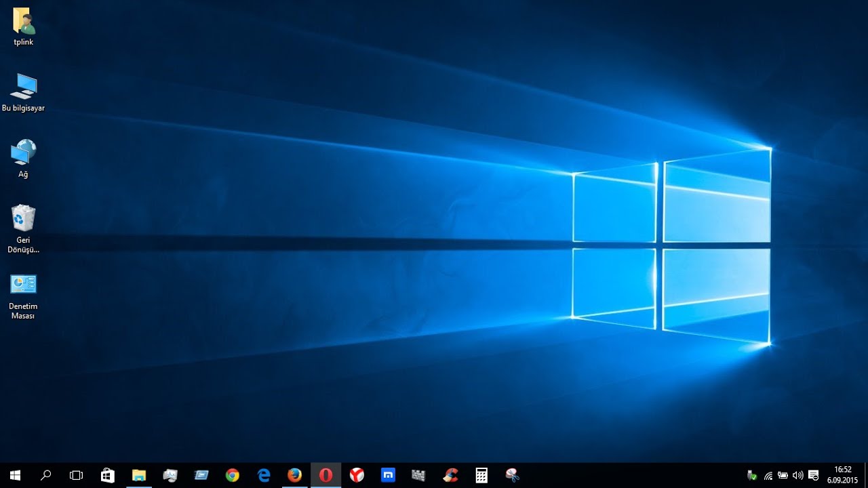Image resolution: width=868 pixels, height=488 pixels.
Task: Click the Safely Remove Hardware tray icon
Action: click(751, 475)
